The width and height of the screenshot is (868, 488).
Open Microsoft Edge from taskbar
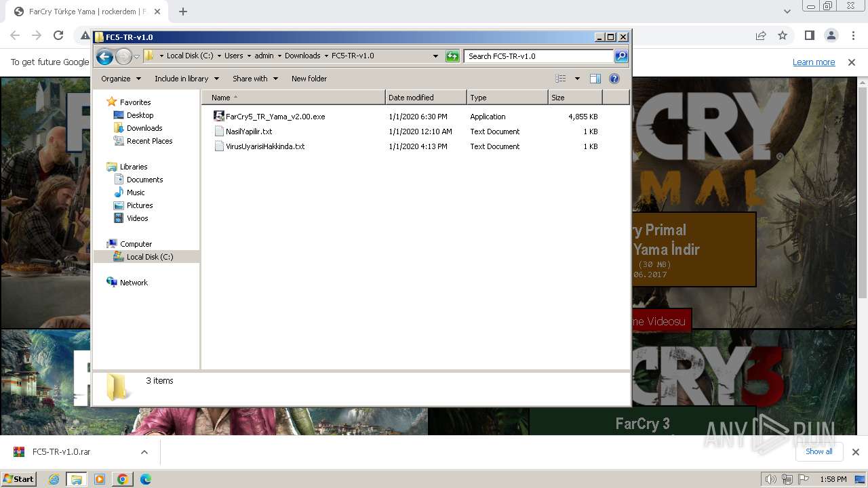(145, 479)
